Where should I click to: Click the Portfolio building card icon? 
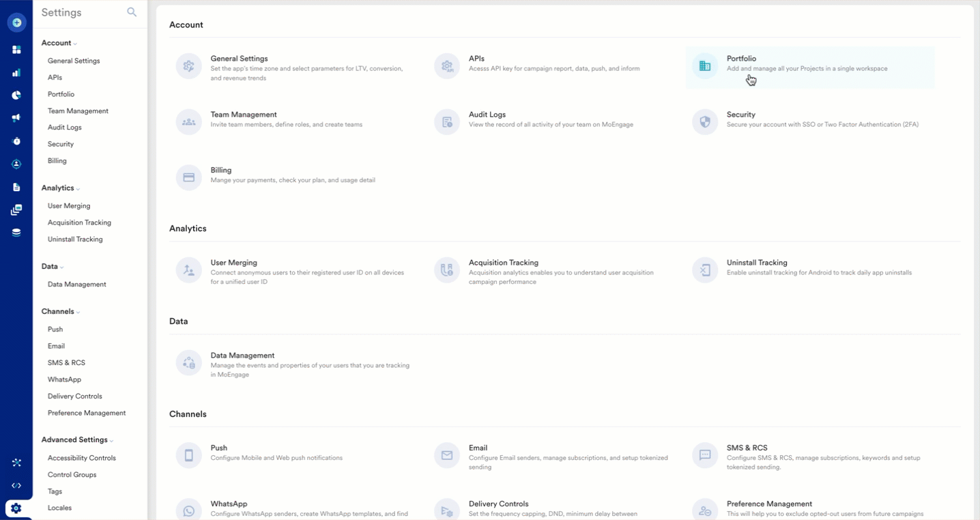(705, 66)
